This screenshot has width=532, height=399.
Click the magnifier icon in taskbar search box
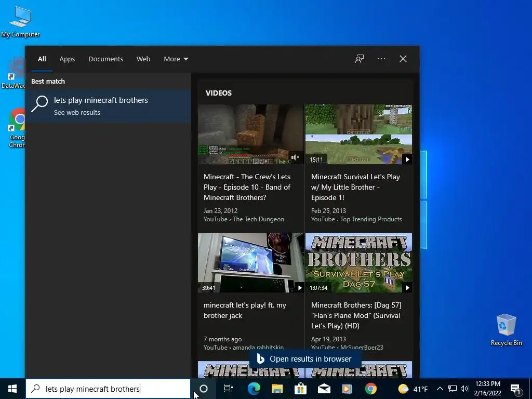click(x=35, y=389)
